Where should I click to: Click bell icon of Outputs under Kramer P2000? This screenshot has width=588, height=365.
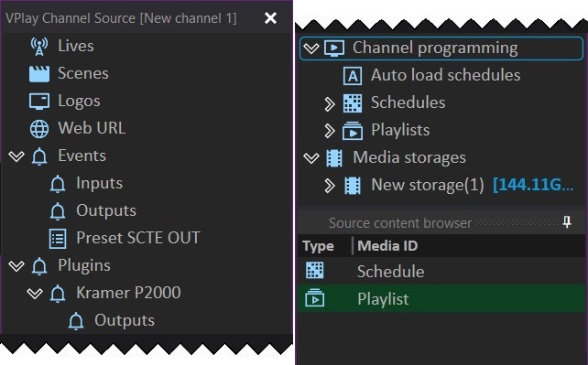pyautogui.click(x=76, y=321)
